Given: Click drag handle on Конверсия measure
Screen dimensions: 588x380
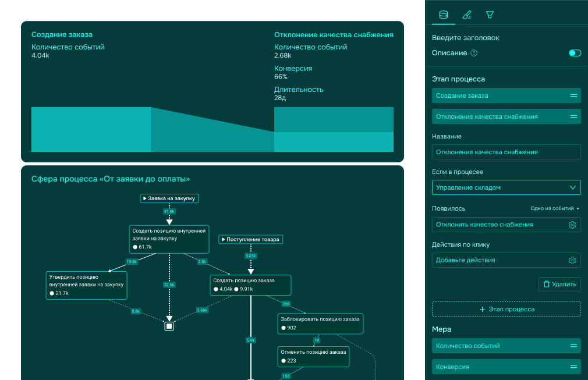Looking at the screenshot, I should (573, 367).
